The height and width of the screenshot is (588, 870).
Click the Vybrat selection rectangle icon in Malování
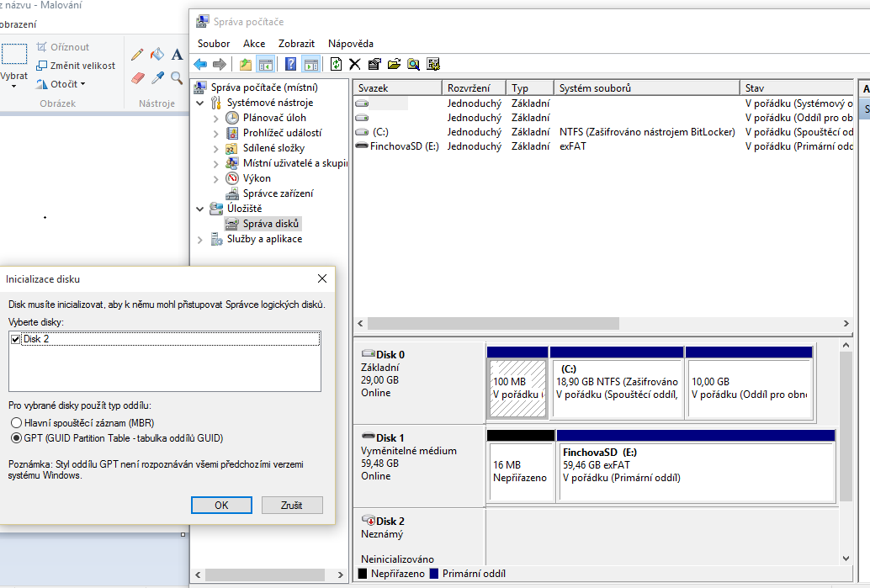(13, 55)
